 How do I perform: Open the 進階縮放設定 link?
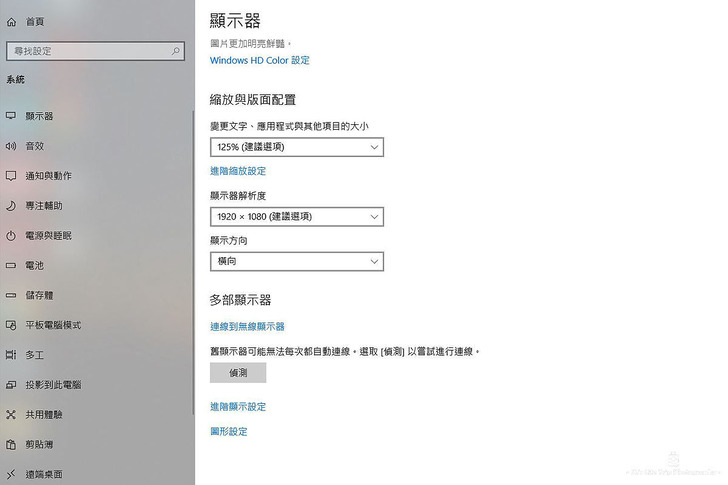[x=238, y=171]
